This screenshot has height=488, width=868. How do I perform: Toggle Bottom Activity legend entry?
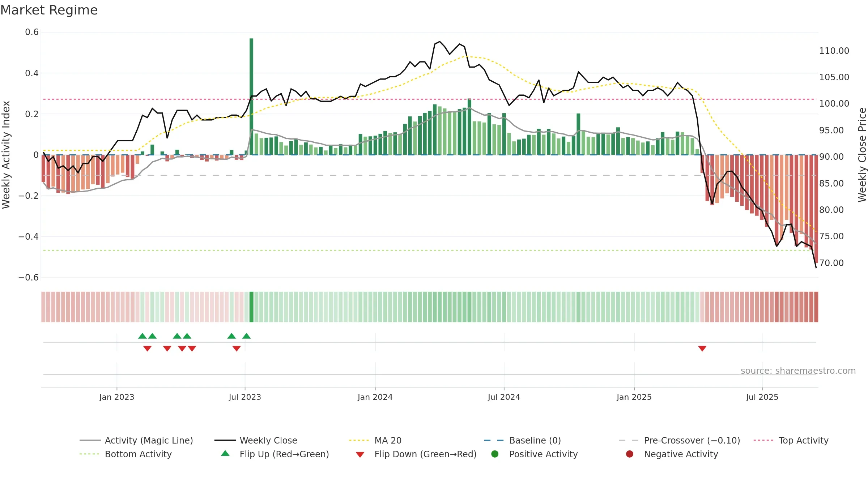125,454
